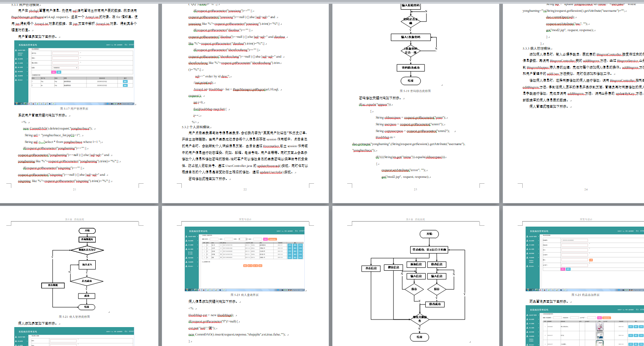Viewport: 644px width, 346px height.
Task: Click page number 23 at page bottom
Action: (415, 190)
